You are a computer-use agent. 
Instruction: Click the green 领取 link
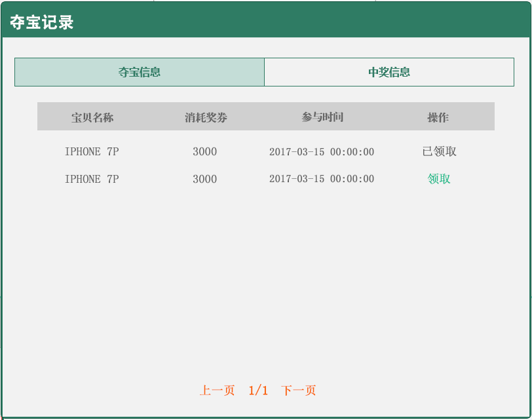[439, 179]
